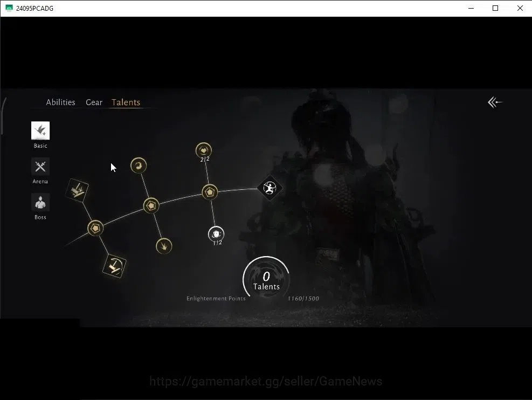Viewport: 532px width, 400px height.
Task: Open the Arena crossed-swords category
Action: (x=40, y=167)
